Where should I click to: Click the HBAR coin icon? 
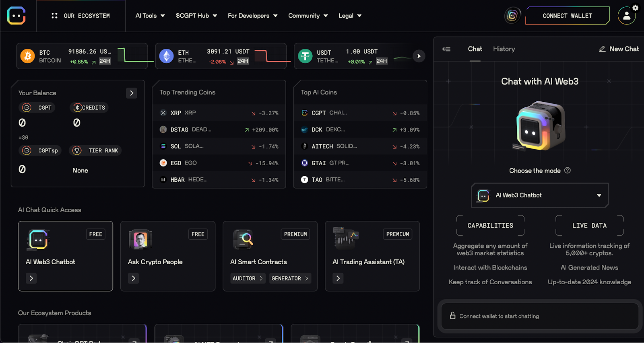163,180
